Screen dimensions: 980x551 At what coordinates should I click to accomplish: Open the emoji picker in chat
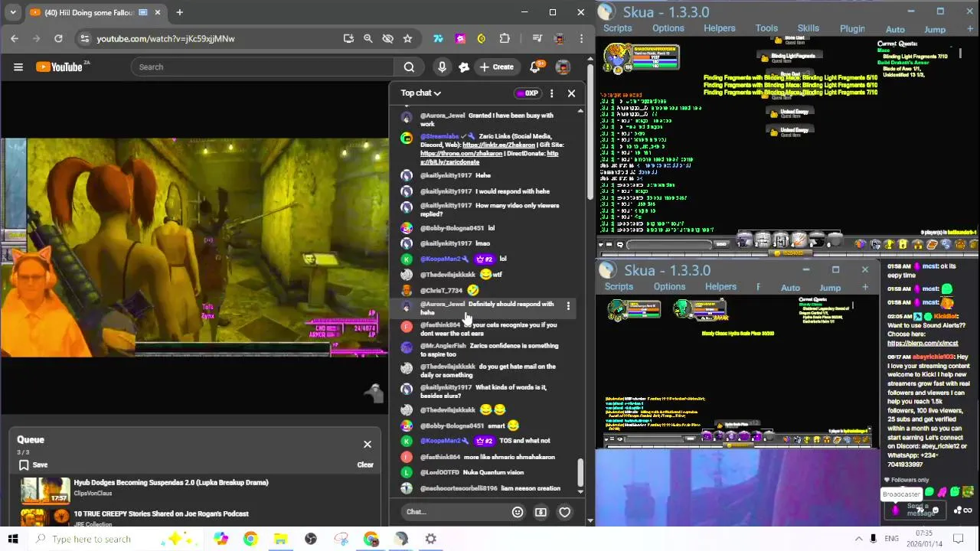coord(518,512)
